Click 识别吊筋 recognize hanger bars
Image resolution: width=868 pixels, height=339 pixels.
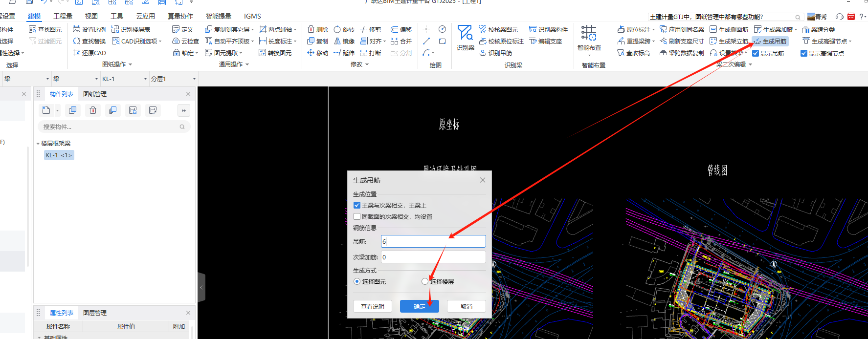495,53
